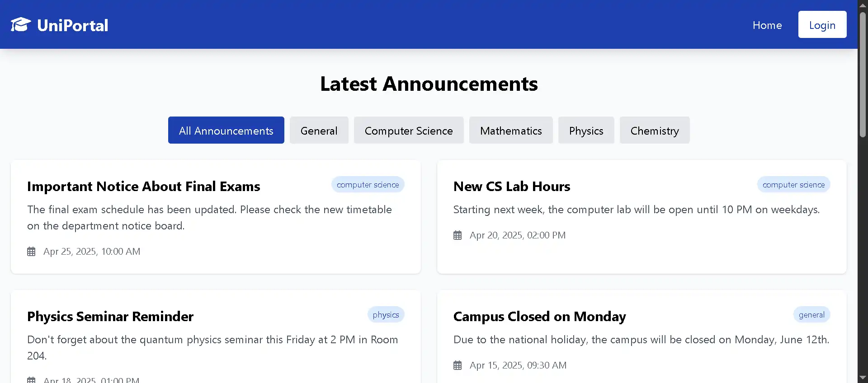Click the scrollbar down arrow
Viewport: 868px width, 383px height.
[x=863, y=378]
